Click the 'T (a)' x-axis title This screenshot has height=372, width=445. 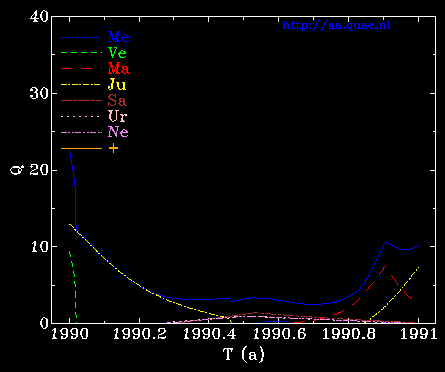(x=244, y=355)
